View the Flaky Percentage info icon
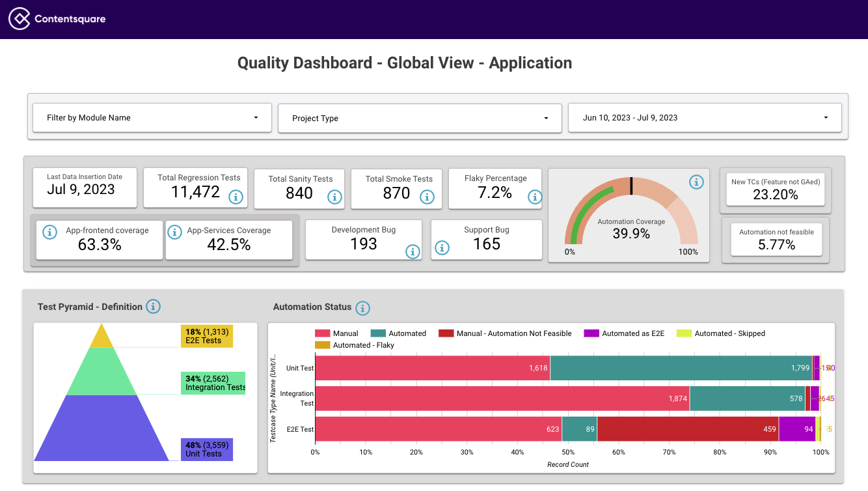 click(534, 197)
